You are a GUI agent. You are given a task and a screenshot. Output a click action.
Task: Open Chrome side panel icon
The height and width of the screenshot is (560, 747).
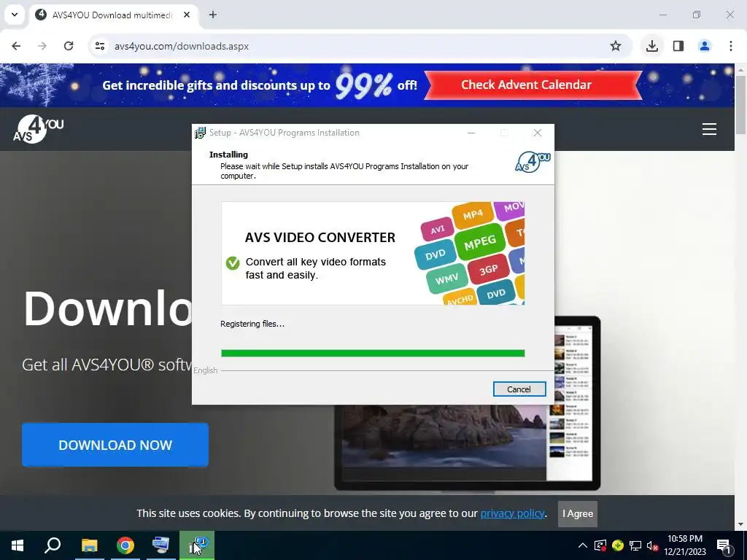[678, 46]
